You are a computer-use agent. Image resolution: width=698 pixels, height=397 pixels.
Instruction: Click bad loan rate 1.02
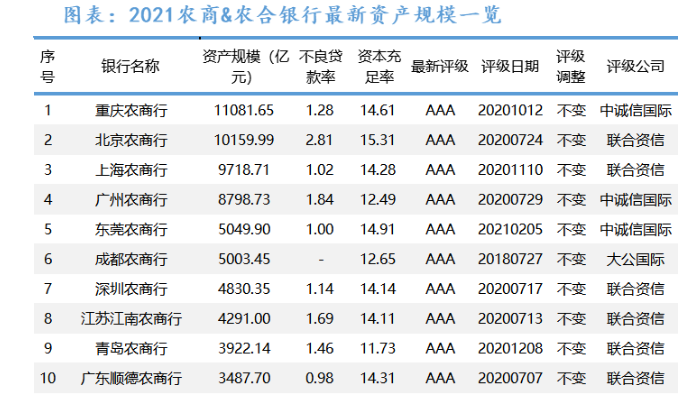click(319, 170)
